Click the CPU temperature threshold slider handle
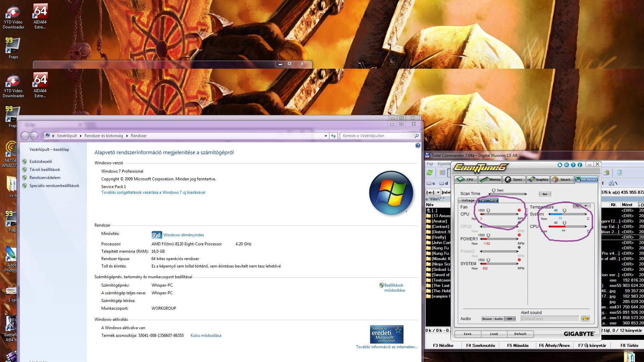The image size is (644, 362). point(565,223)
